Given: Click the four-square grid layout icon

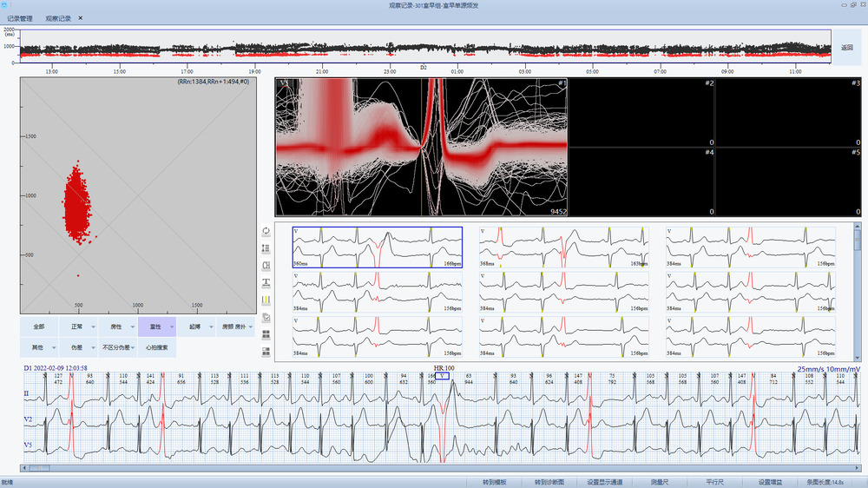Looking at the screenshot, I should [266, 333].
